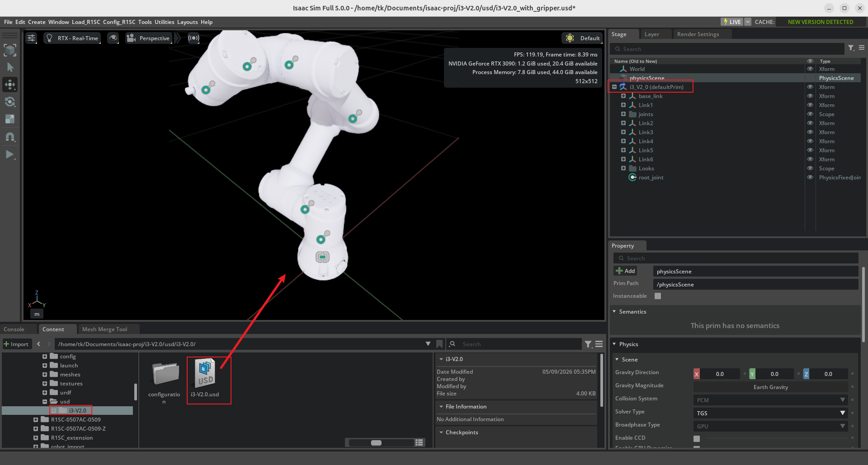Click the viewport streaming waves icon
Image resolution: width=868 pixels, height=465 pixels.
pyautogui.click(x=193, y=38)
